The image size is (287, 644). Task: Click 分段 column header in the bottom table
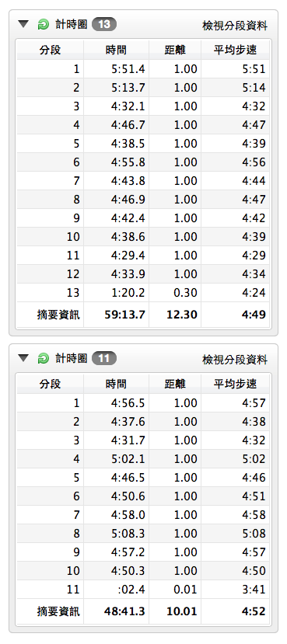click(x=50, y=384)
